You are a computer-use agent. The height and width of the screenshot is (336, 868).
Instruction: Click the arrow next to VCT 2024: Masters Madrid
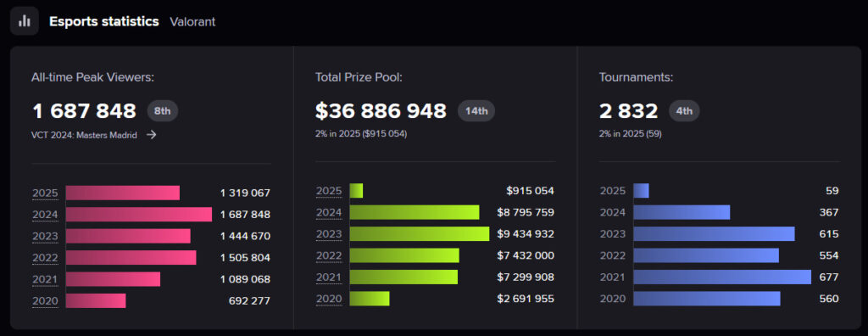[151, 135]
